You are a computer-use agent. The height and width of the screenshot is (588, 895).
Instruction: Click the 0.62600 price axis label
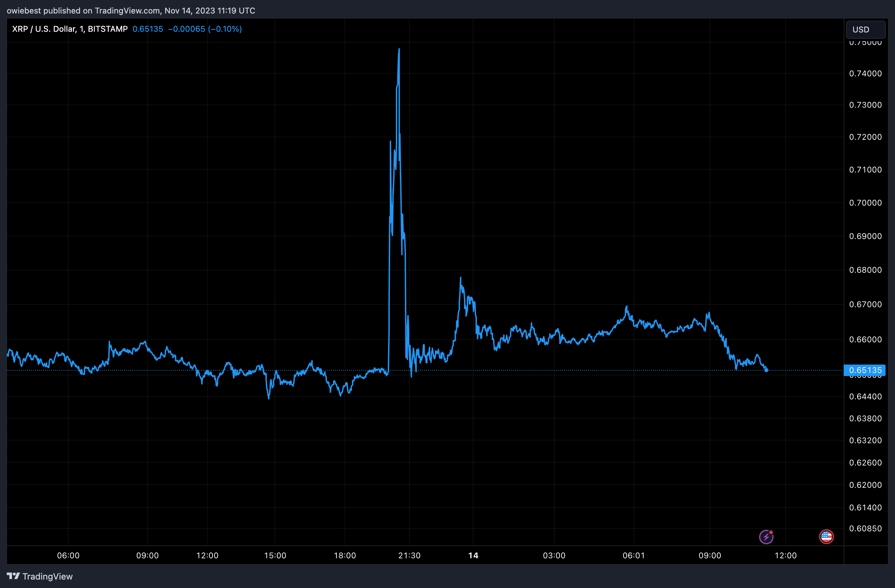tap(865, 462)
